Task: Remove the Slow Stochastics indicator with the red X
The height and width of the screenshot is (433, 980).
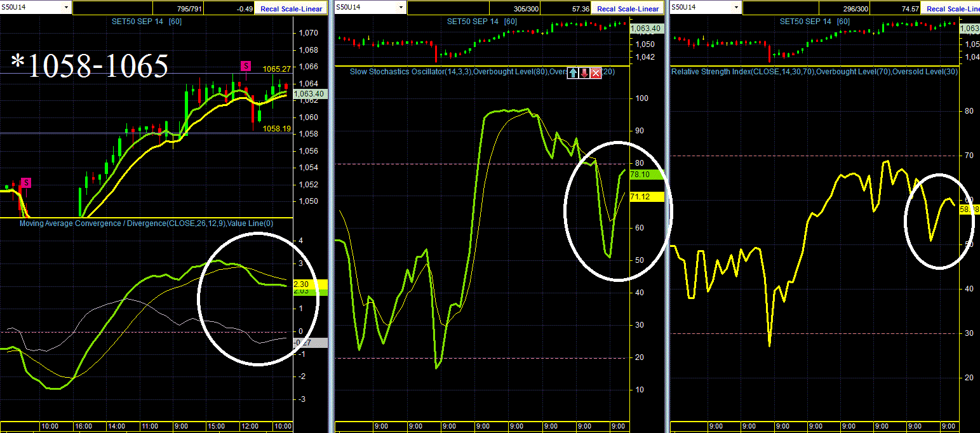Action: click(x=596, y=73)
